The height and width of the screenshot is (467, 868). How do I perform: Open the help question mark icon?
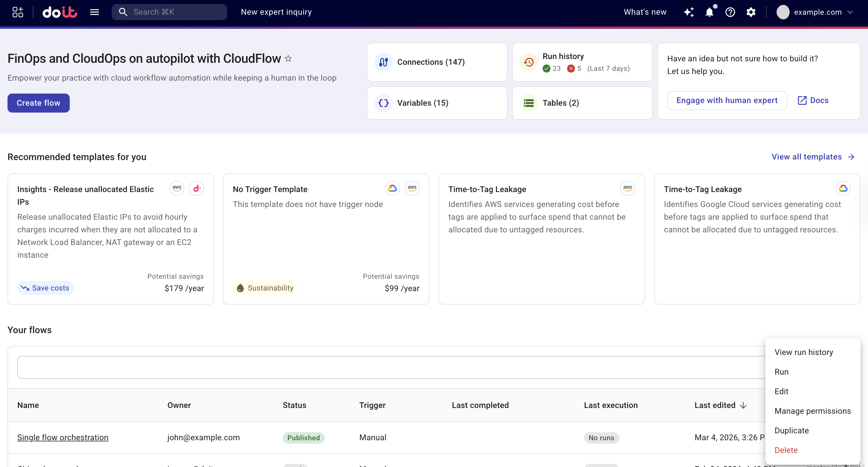pyautogui.click(x=730, y=12)
